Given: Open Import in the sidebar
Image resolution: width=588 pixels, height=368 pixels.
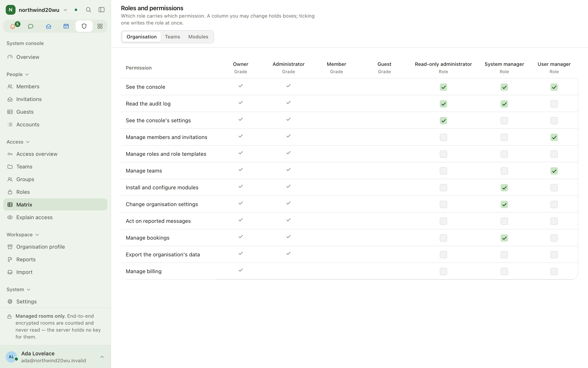Looking at the screenshot, I should tap(55, 272).
